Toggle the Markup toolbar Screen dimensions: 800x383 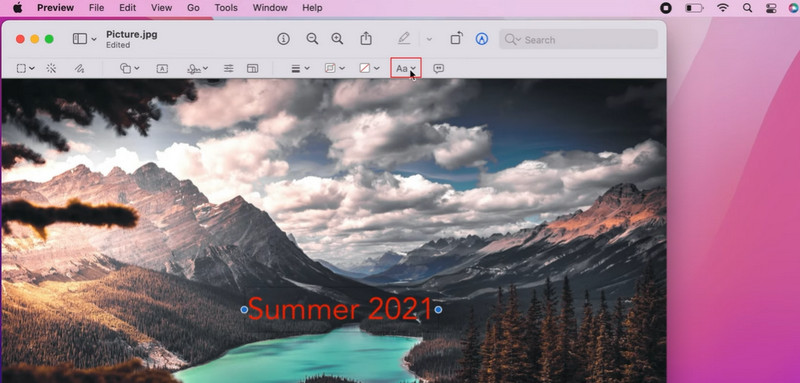[x=482, y=39]
